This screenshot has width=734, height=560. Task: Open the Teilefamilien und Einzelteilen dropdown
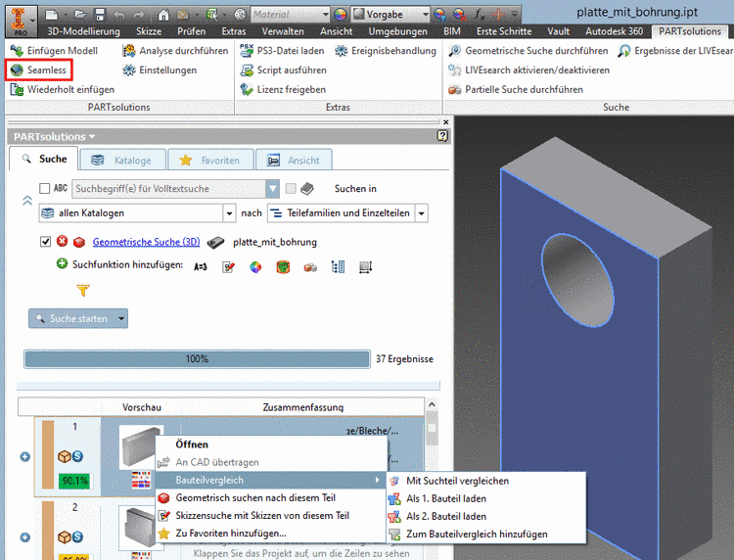(422, 213)
